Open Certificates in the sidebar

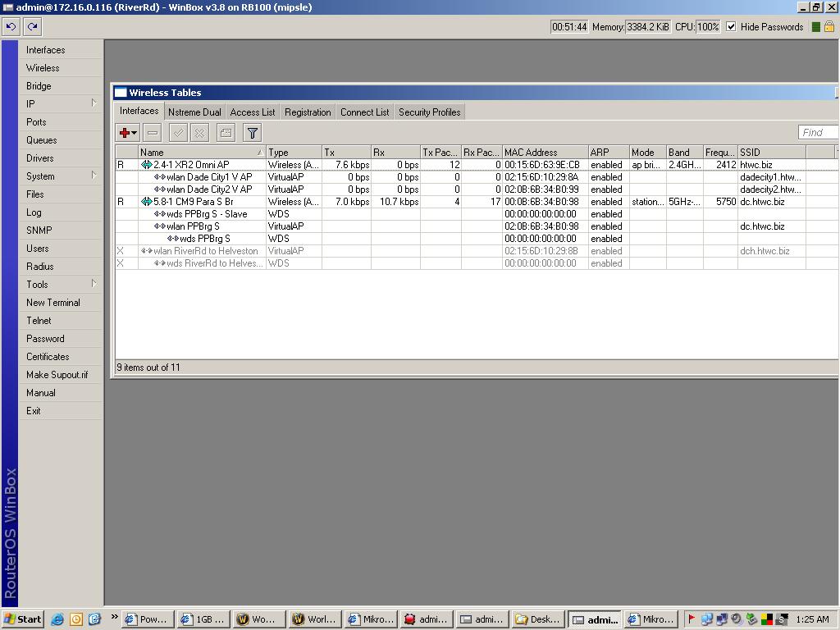60,356
